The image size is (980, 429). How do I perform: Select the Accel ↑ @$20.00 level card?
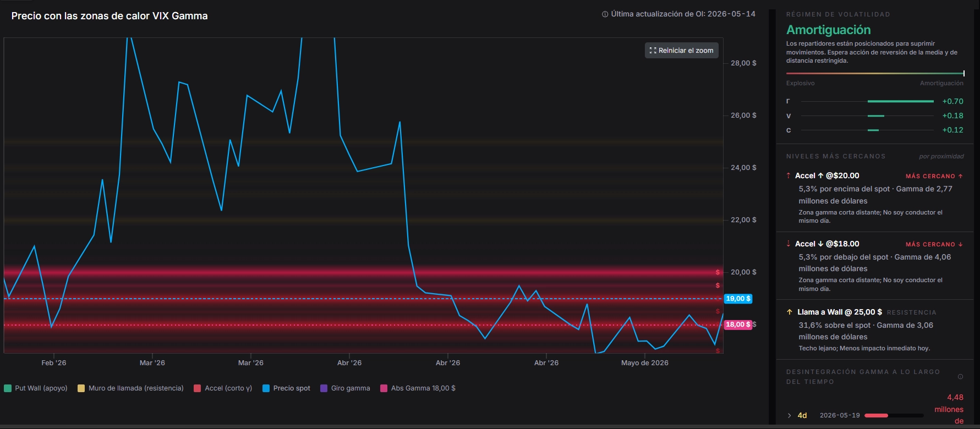point(875,197)
